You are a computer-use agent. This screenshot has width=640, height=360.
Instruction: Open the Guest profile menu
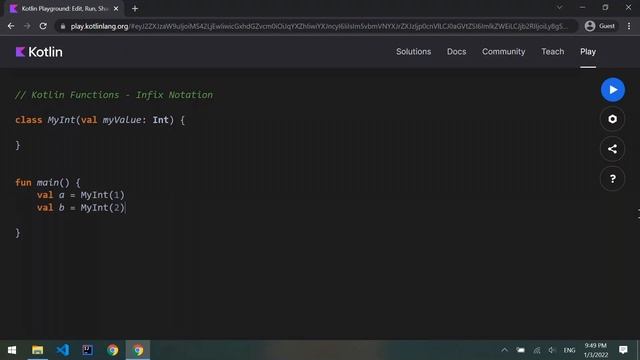600,26
